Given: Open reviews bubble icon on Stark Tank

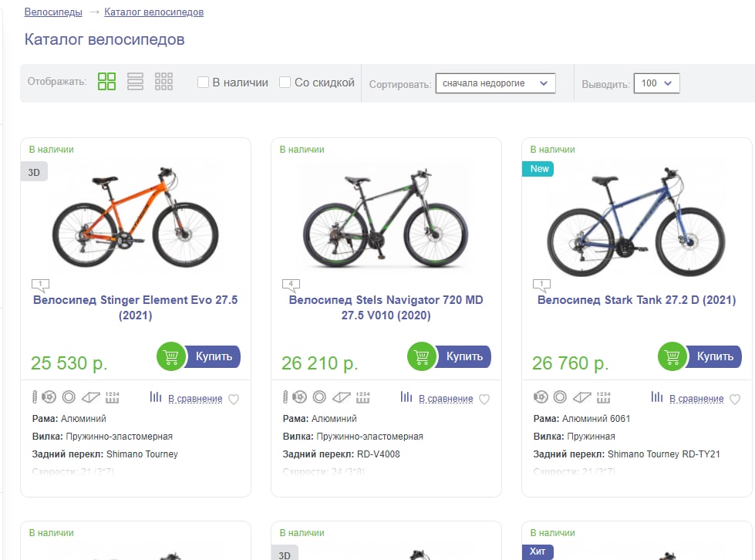Looking at the screenshot, I should click(x=541, y=285).
